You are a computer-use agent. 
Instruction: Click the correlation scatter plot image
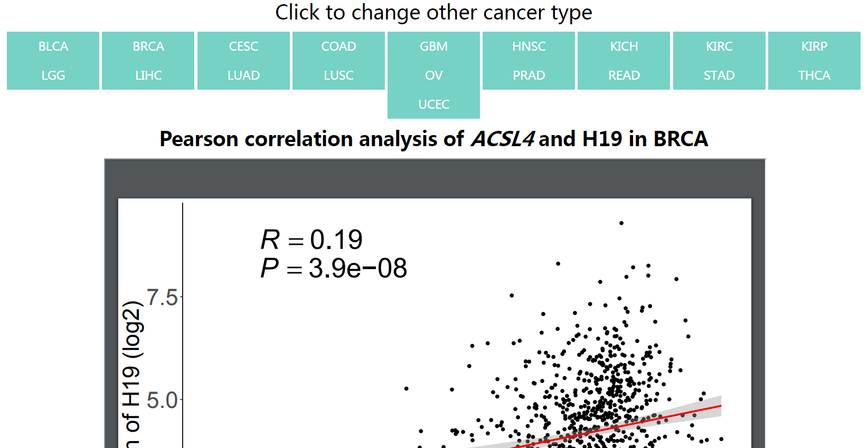pyautogui.click(x=435, y=323)
